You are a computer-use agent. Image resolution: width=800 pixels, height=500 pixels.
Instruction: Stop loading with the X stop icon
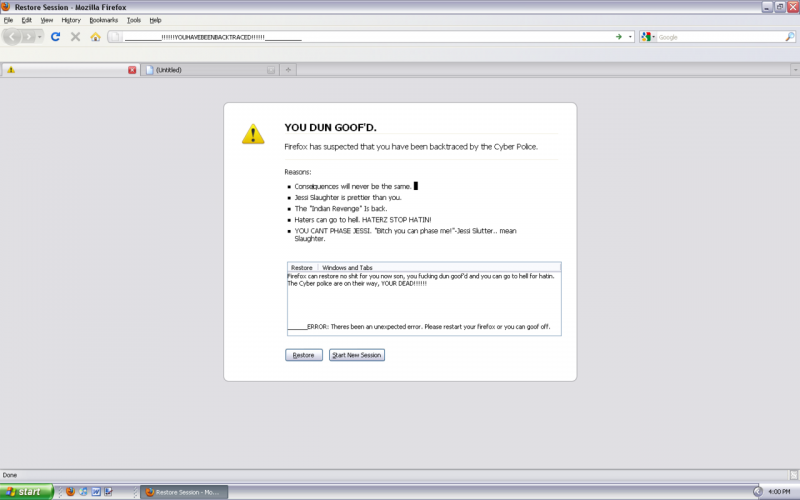(x=76, y=37)
